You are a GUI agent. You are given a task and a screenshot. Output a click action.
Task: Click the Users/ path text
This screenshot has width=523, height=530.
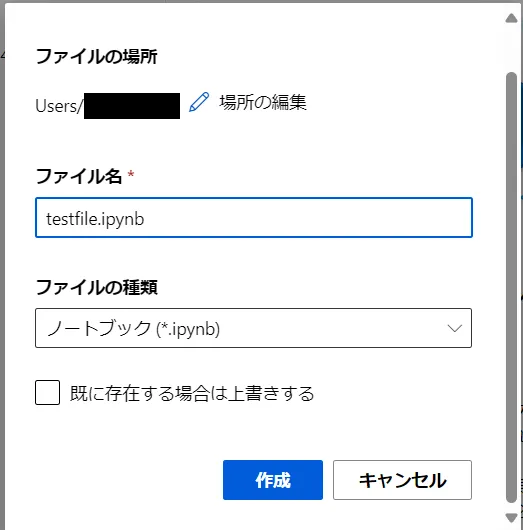click(x=59, y=106)
